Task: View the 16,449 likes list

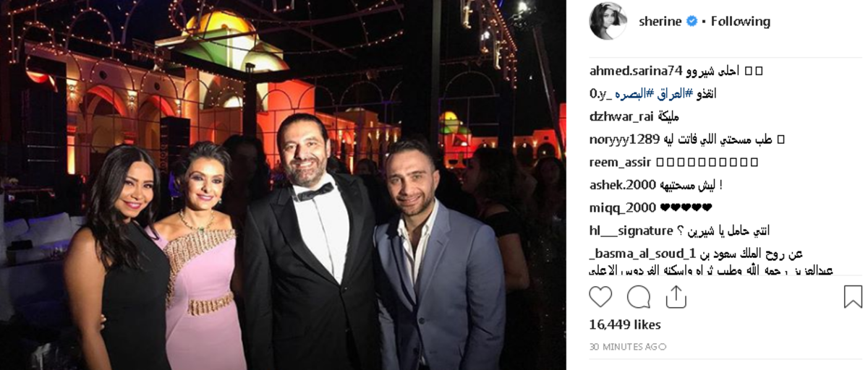Action: click(x=625, y=324)
